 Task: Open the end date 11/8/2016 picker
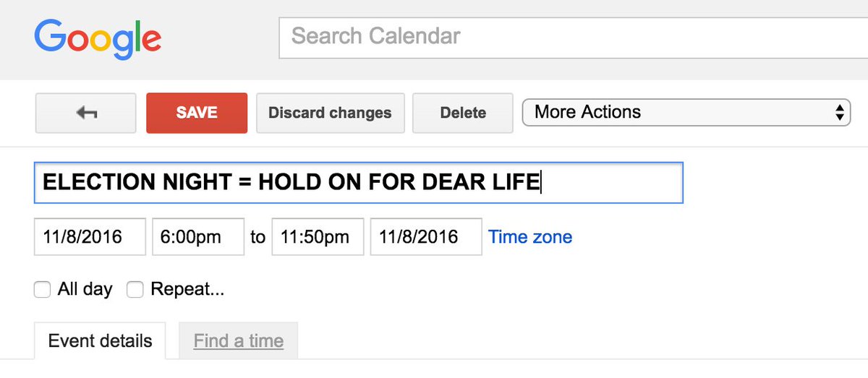pos(426,236)
